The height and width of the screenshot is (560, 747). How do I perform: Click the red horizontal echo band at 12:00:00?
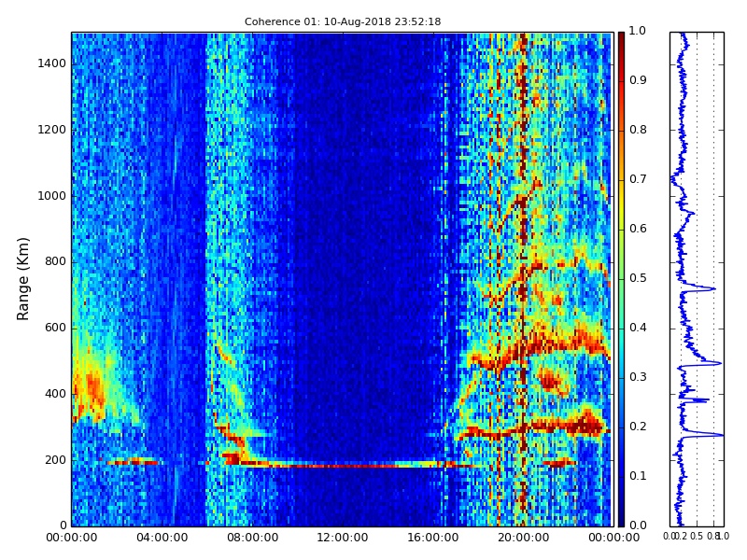[343, 466]
